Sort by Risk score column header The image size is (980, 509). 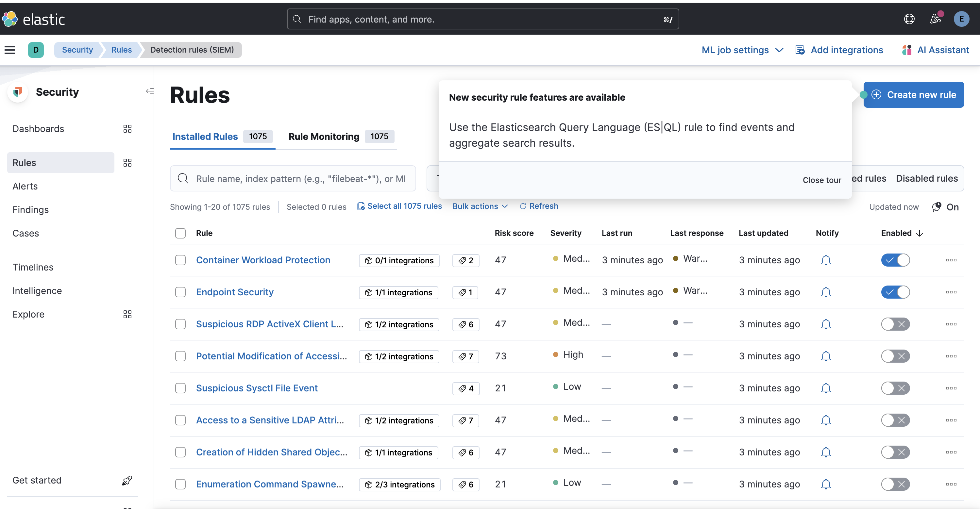tap(514, 233)
